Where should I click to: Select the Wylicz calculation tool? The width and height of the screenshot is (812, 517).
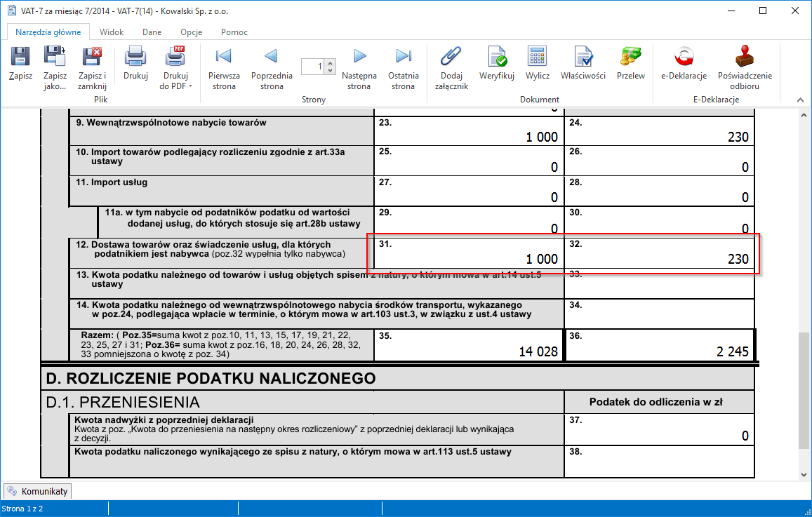(537, 63)
